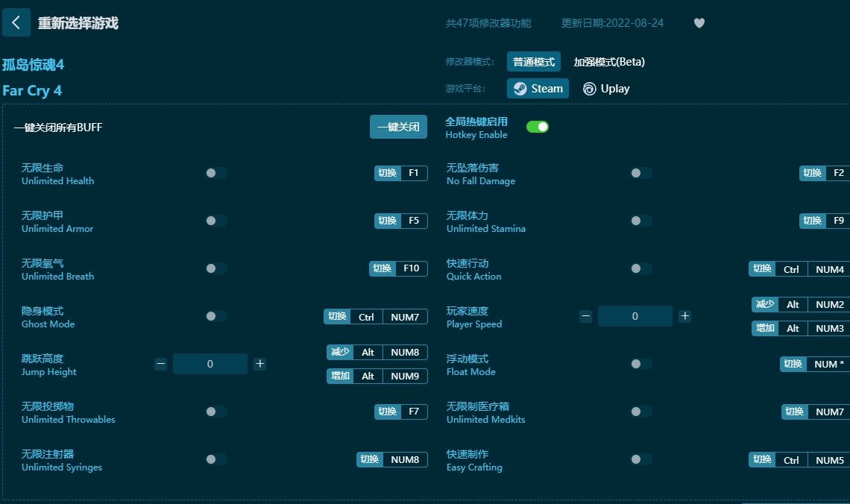Click 减少 Alt NUM8 Jump Height hotkey
This screenshot has width=850, height=504.
(377, 352)
